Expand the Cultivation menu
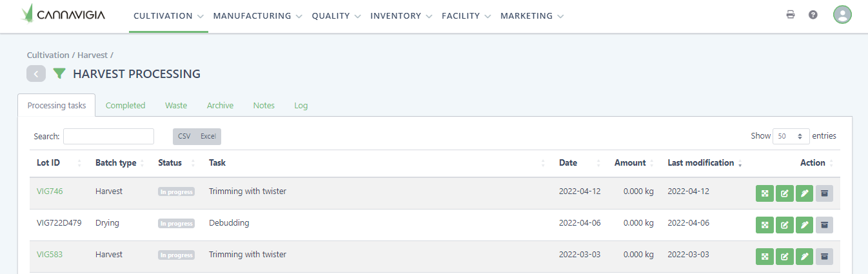Screen dimensions: 868x274 (169, 16)
